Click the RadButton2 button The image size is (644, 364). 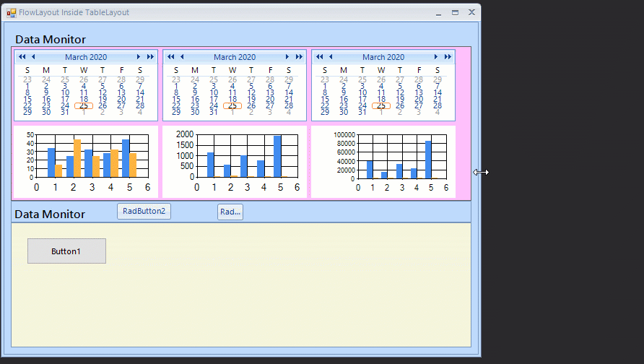pos(144,211)
